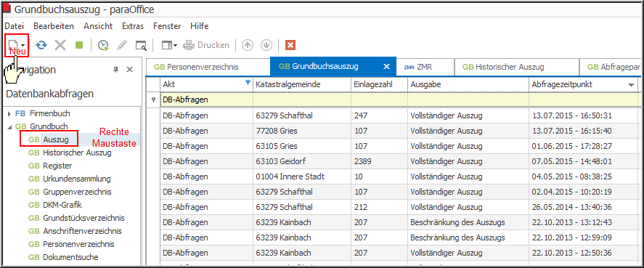The height and width of the screenshot is (268, 644).
Task: Open the Hilfe menu
Action: point(200,26)
